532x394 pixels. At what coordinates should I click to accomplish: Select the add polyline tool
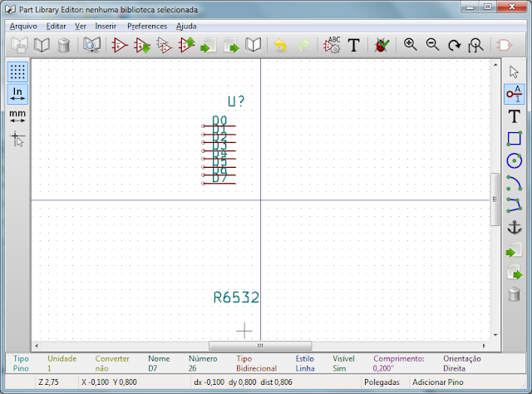515,205
